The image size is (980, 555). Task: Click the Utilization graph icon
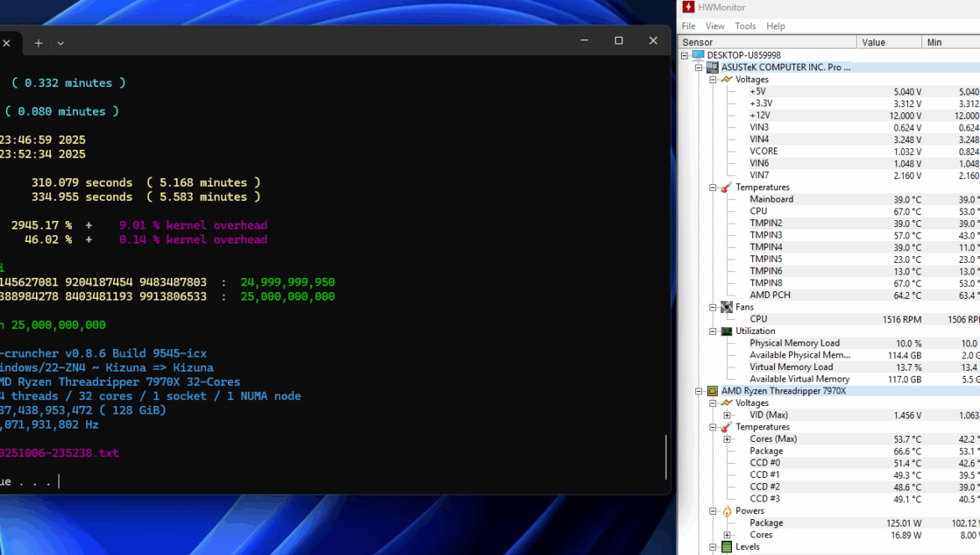pyautogui.click(x=726, y=331)
